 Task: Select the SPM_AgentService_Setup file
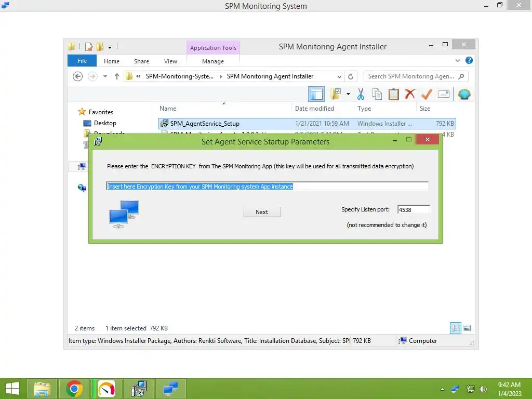click(x=307, y=124)
